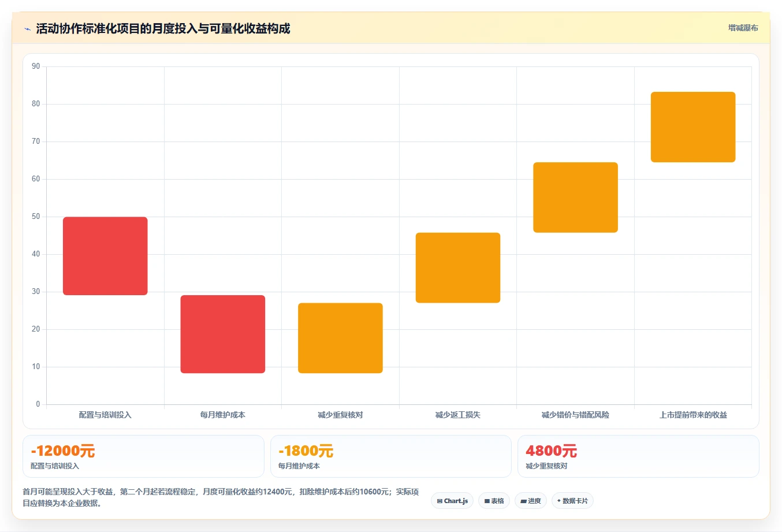Click the x-axis label 配置与培训投入
The width and height of the screenshot is (782, 532).
coord(105,415)
